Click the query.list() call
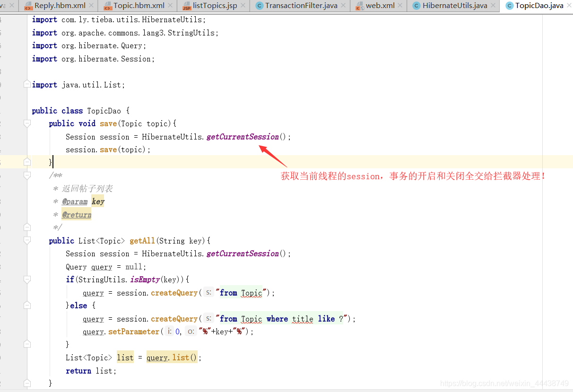Screen dimensions: 573x392 (172, 357)
